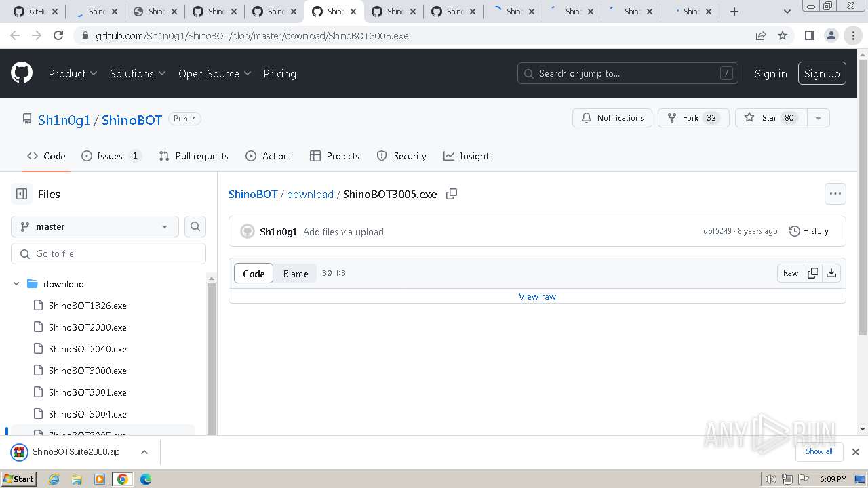Download raw file icon
This screenshot has height=488, width=868.
831,273
